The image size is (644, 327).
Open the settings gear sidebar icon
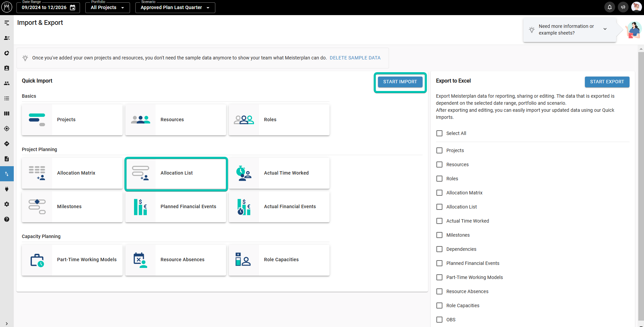click(x=7, y=204)
